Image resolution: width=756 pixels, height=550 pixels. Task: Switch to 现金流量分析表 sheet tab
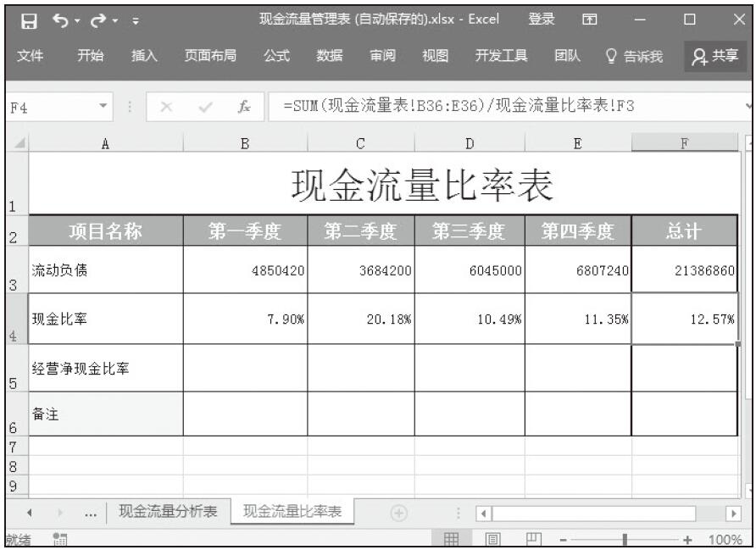168,512
